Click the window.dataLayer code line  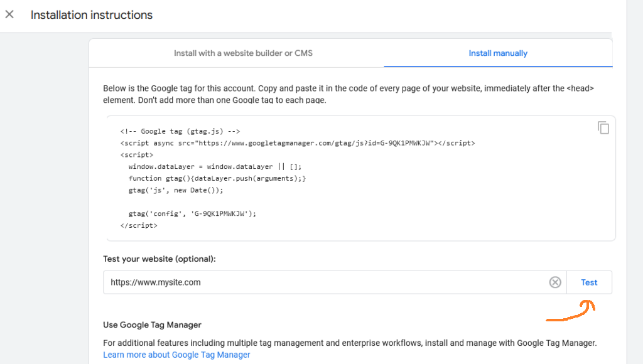tap(215, 166)
